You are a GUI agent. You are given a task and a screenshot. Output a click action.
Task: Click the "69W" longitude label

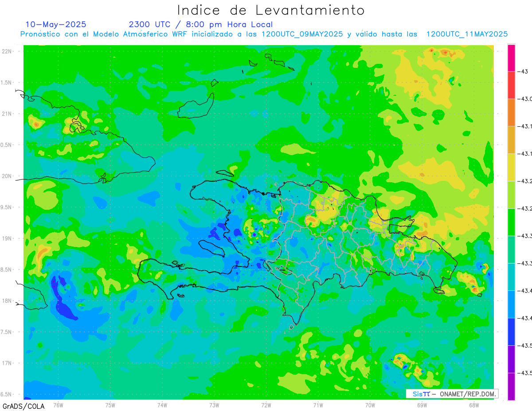[422, 405]
